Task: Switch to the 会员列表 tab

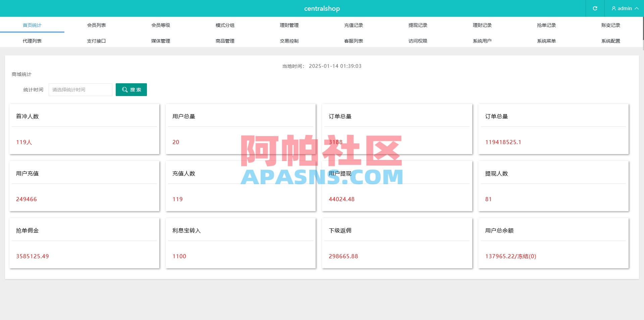Action: (96, 25)
